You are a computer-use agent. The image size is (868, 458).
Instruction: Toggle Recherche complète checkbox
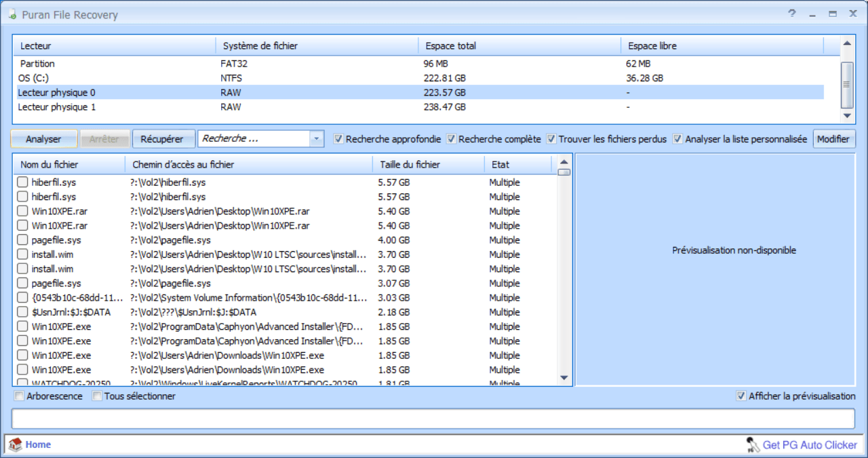(x=451, y=139)
